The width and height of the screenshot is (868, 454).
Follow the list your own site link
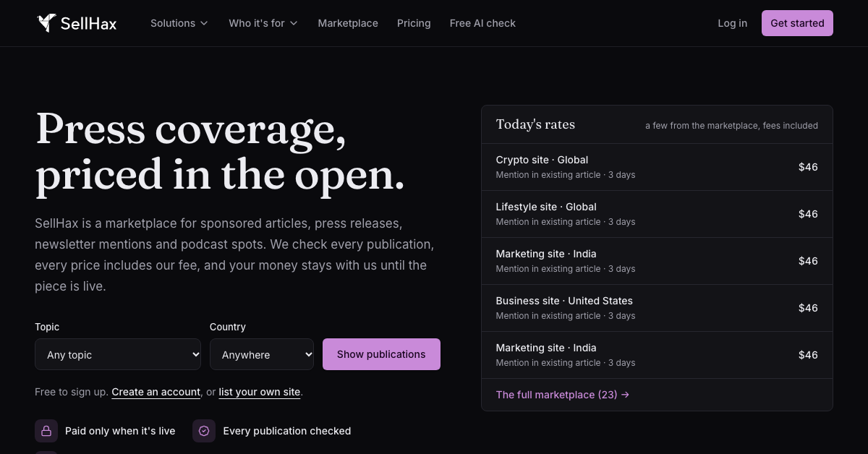pyautogui.click(x=260, y=392)
